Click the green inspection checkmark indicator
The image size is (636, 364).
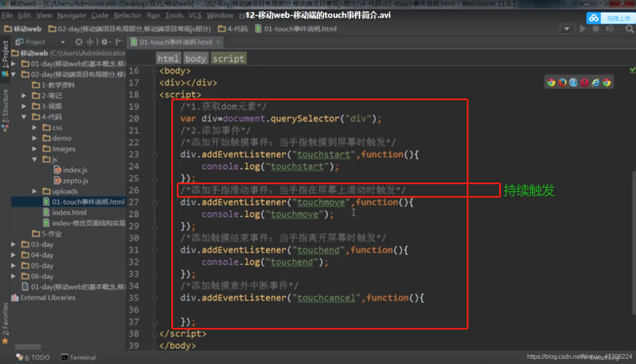tap(633, 70)
